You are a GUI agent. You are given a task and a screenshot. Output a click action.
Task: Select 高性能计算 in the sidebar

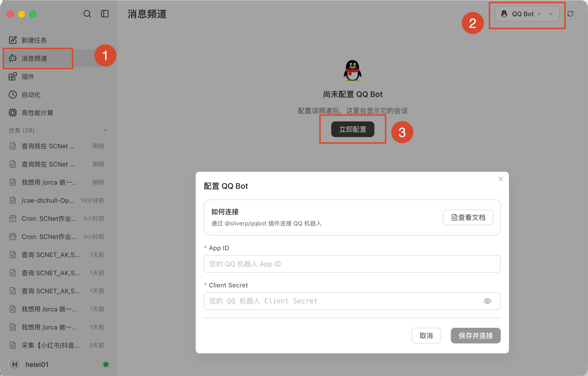[59, 113]
